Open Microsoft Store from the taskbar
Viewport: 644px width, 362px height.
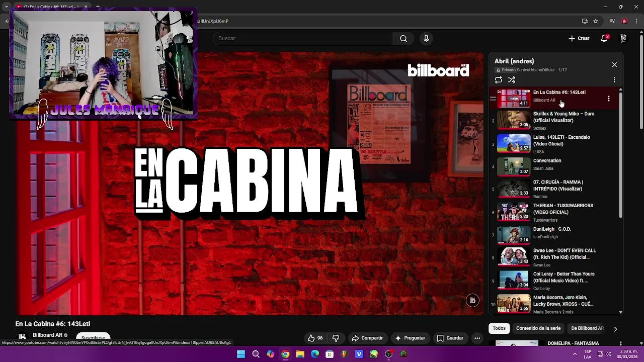pos(330,354)
